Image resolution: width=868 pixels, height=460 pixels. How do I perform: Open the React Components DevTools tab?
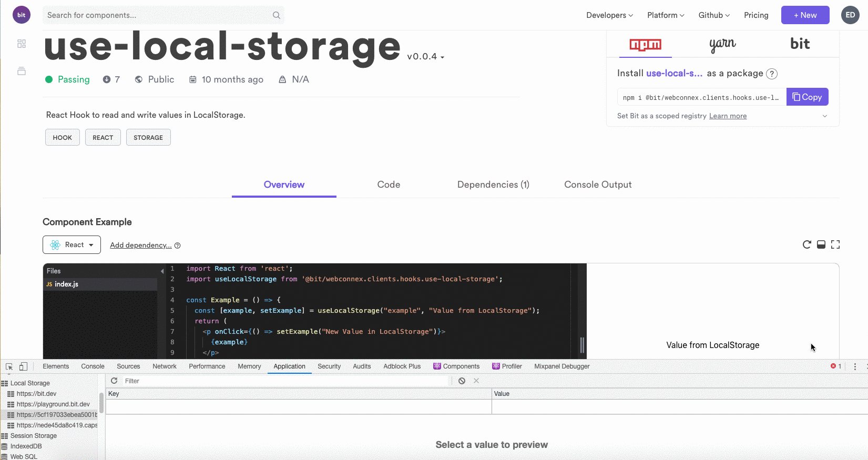click(456, 366)
